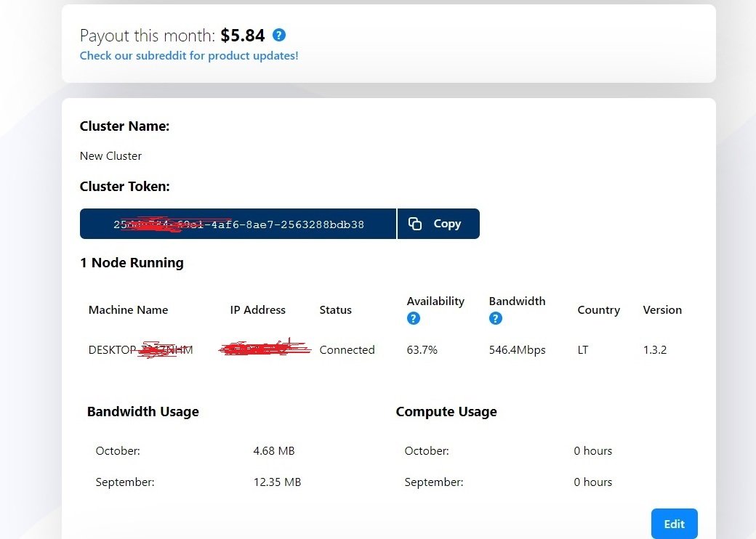The height and width of the screenshot is (539, 756).
Task: Open the subreddit product updates link
Action: coord(189,56)
